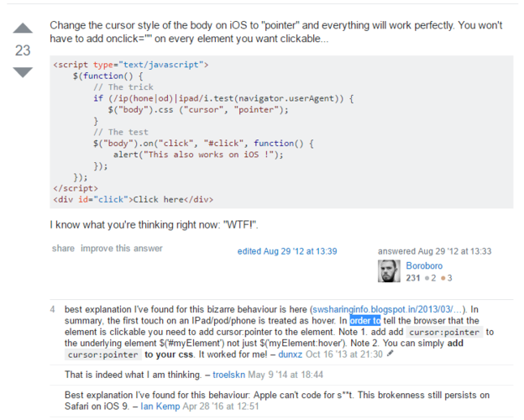Click the comment timestamp Oct 16 '13

tap(344, 354)
